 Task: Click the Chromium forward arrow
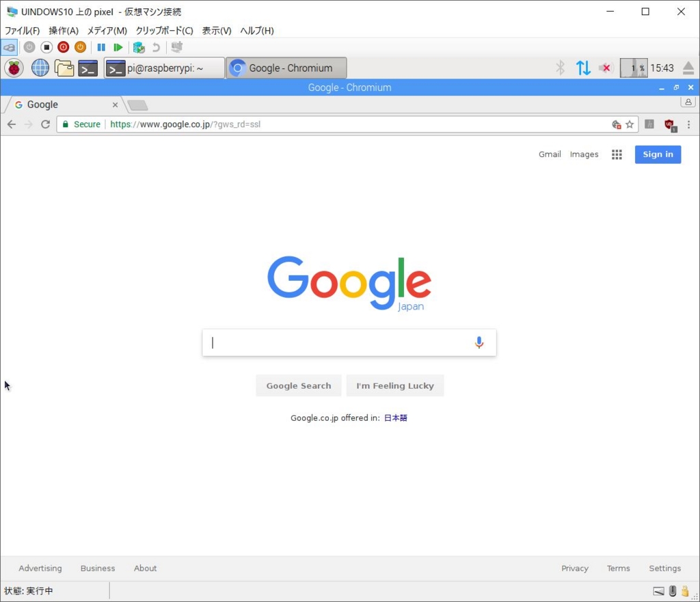tap(29, 124)
